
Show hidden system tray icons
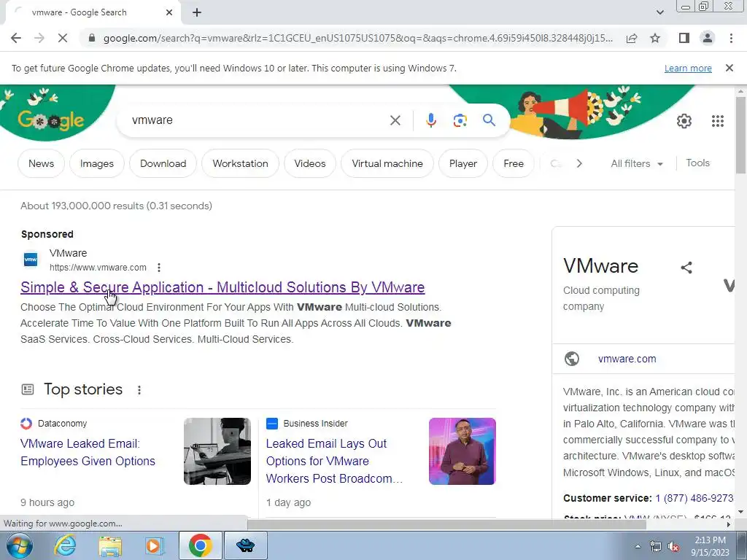(638, 547)
